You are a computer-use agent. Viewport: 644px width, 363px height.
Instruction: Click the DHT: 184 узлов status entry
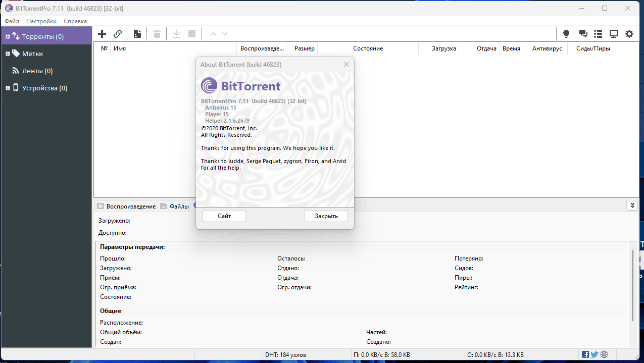click(285, 355)
